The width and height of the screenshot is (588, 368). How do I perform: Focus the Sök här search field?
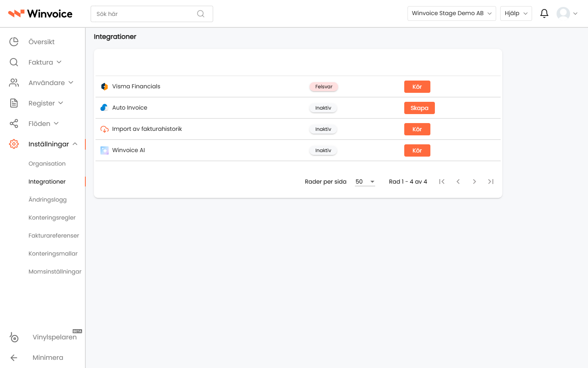[152, 14]
